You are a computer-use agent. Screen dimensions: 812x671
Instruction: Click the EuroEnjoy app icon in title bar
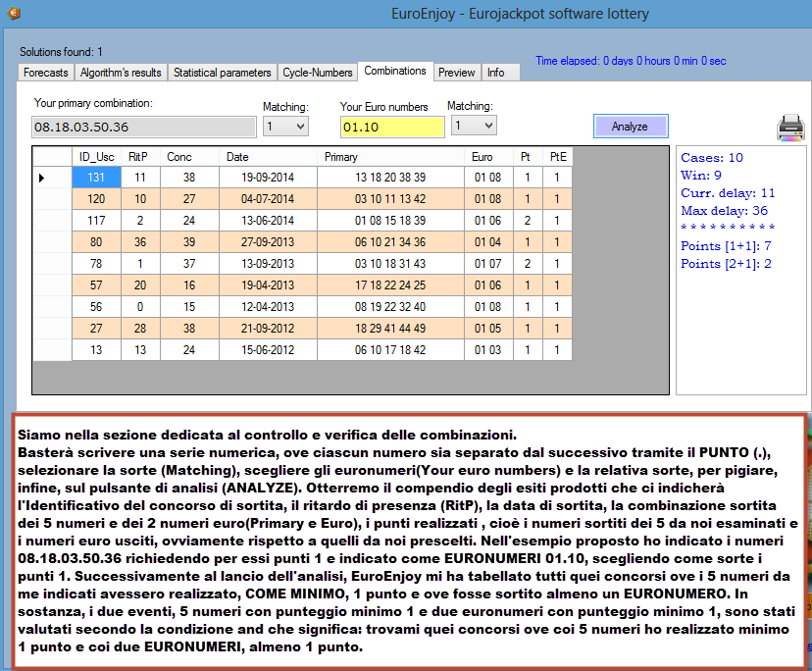click(14, 13)
